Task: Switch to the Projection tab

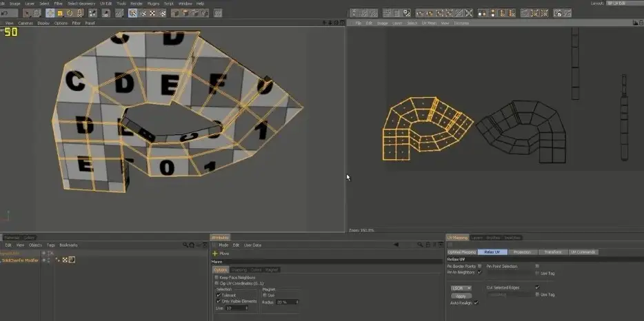Action: point(522,252)
